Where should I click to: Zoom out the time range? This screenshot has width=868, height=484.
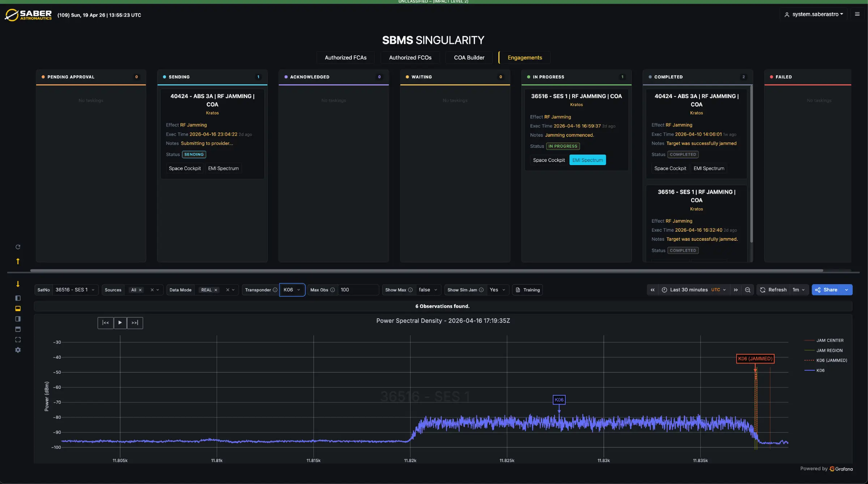tap(748, 290)
